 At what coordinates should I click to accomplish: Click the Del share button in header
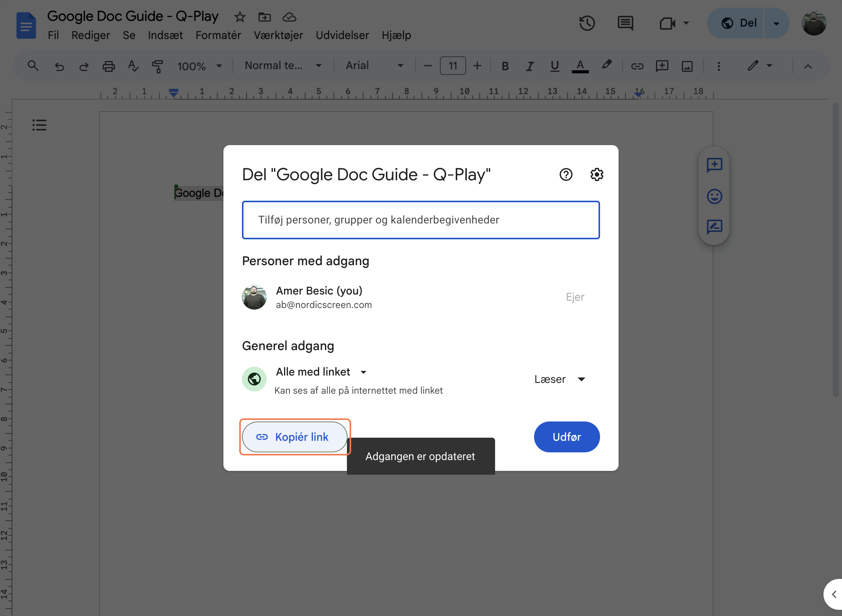point(735,23)
